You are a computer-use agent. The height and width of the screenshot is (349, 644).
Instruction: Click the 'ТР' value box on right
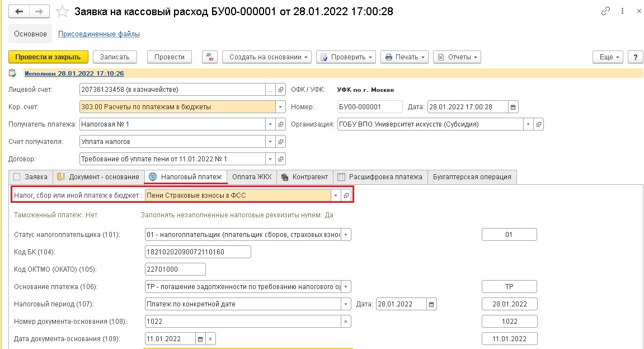click(x=509, y=286)
